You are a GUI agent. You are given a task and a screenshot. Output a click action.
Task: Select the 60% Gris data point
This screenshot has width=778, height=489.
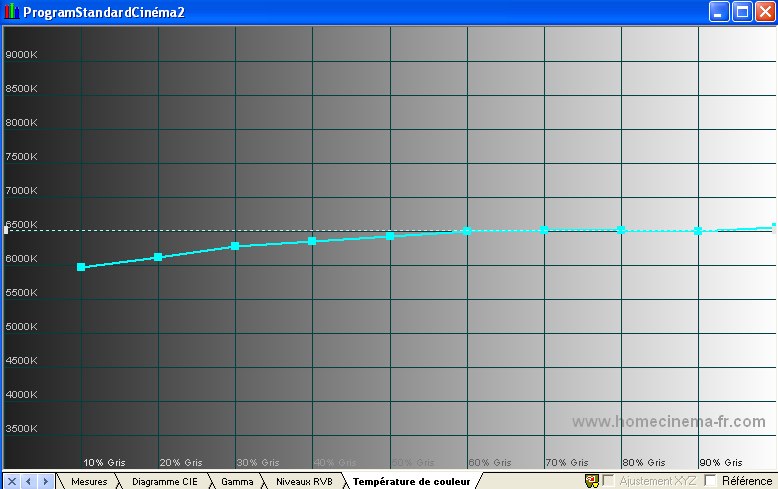click(x=467, y=231)
